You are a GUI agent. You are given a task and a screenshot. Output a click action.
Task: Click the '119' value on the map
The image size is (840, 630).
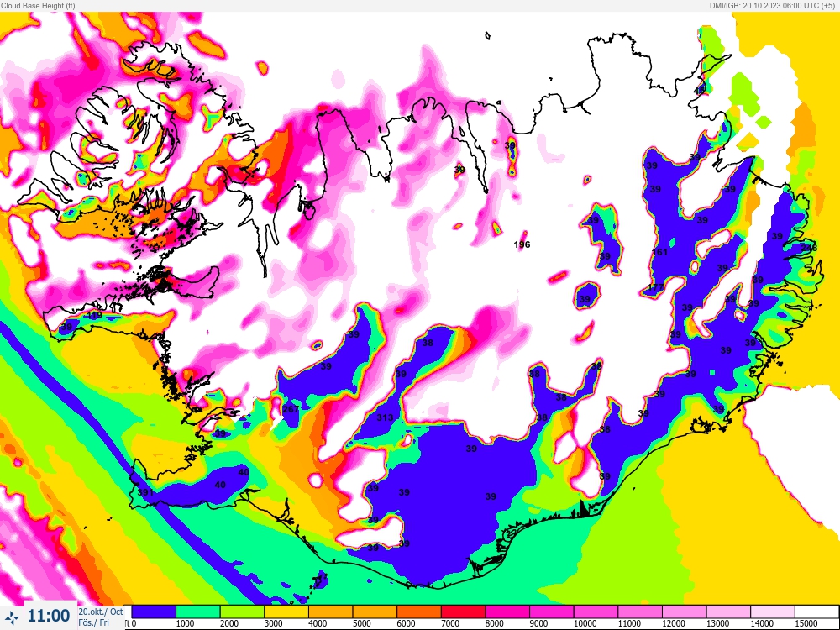pyautogui.click(x=94, y=316)
